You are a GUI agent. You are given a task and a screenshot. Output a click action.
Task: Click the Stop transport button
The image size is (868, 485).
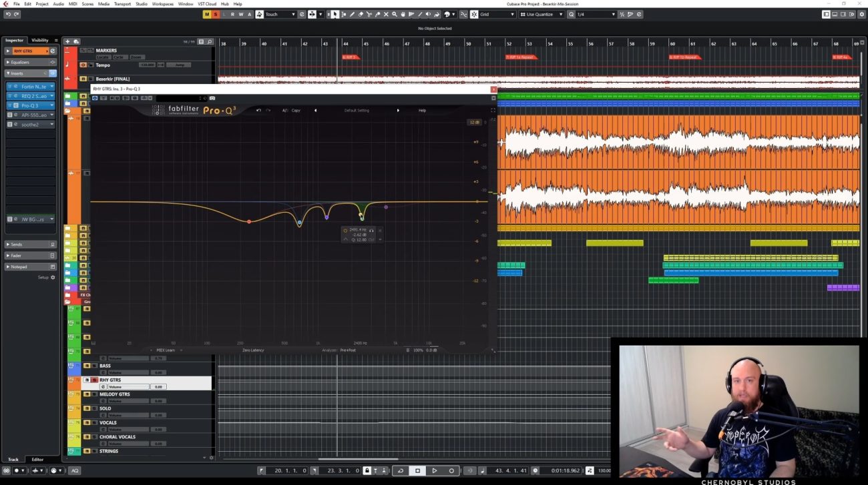(x=417, y=470)
